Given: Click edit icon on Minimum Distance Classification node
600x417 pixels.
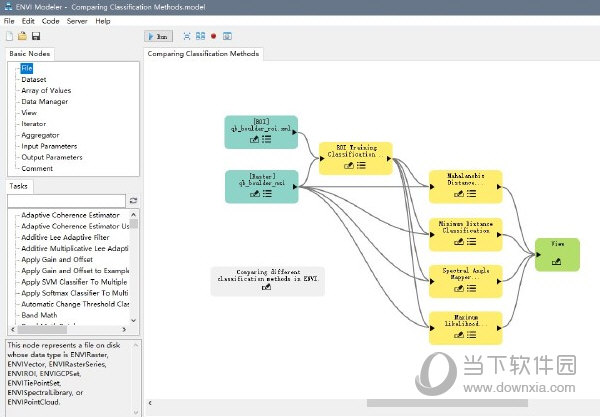Looking at the screenshot, I should click(x=459, y=241).
